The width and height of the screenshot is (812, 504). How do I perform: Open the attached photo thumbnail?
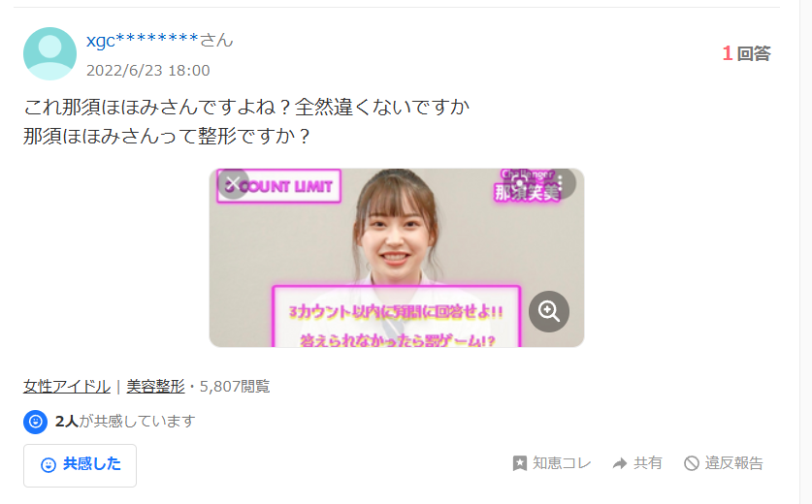pos(397,258)
